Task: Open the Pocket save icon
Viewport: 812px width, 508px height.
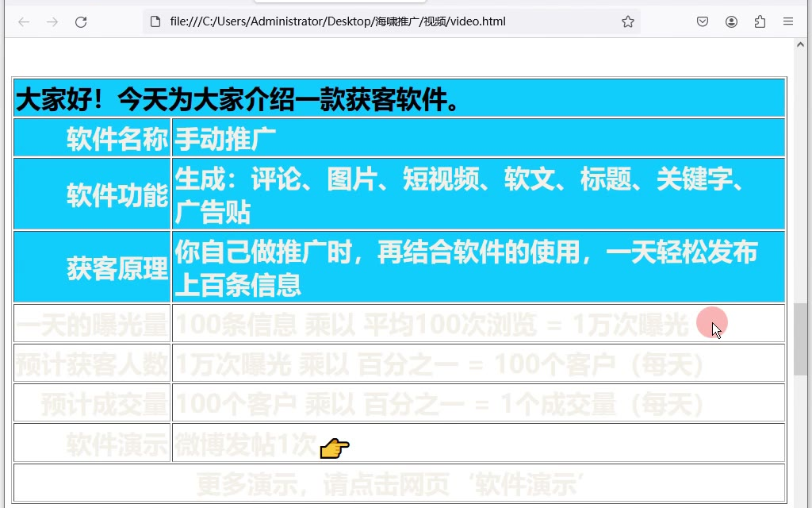Action: tap(703, 21)
